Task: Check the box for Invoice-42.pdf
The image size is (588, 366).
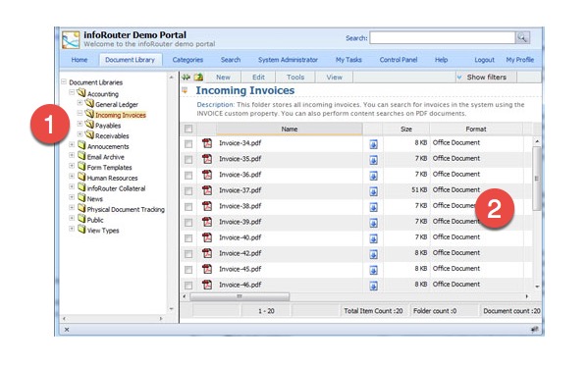Action: click(188, 254)
